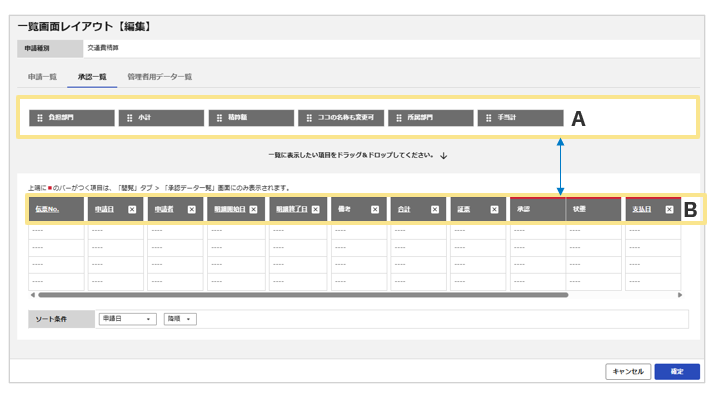The width and height of the screenshot is (714, 396).
Task: Remove the 申請日 column with its X
Action: (132, 209)
